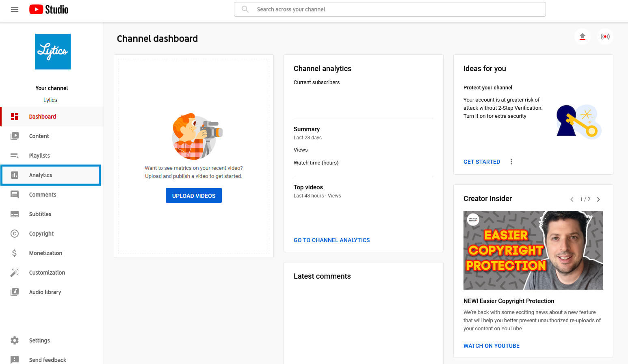Open the WATCH ON YOUTUBE link
Viewport: 628px width, 364px height.
point(492,346)
